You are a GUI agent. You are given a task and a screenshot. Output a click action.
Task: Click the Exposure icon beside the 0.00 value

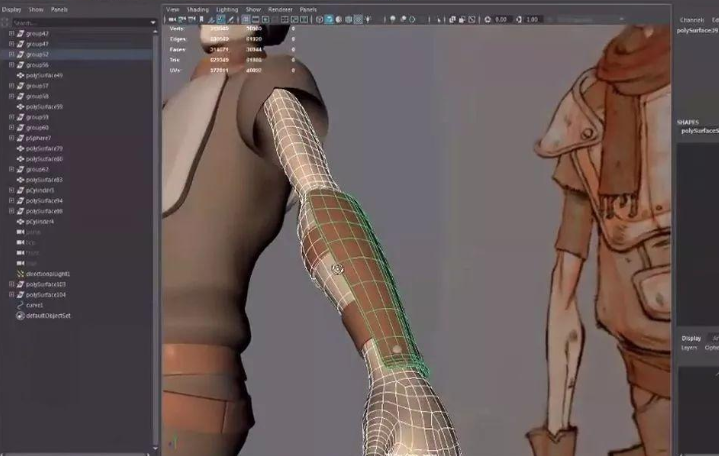(487, 19)
